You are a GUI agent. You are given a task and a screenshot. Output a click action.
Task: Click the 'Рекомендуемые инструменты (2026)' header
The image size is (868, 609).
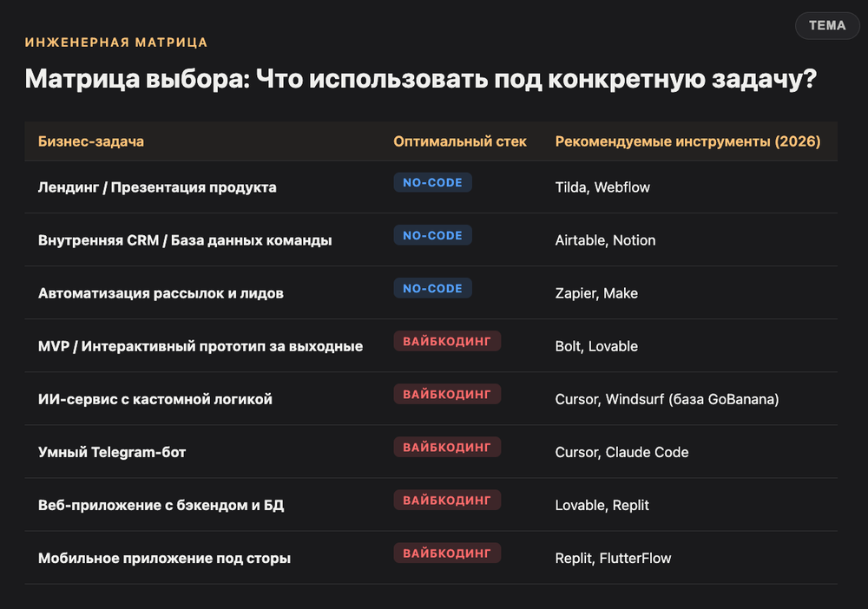(x=687, y=141)
